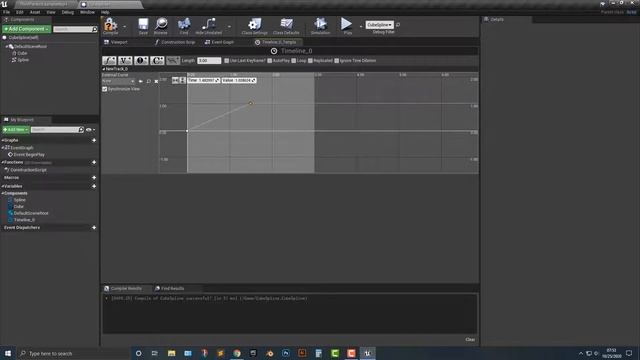Open the Add New dropdown
This screenshot has height=360, width=640.
tap(16, 129)
